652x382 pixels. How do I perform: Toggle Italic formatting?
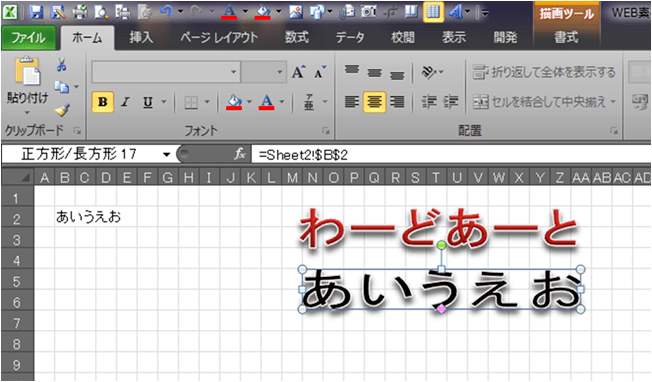125,102
